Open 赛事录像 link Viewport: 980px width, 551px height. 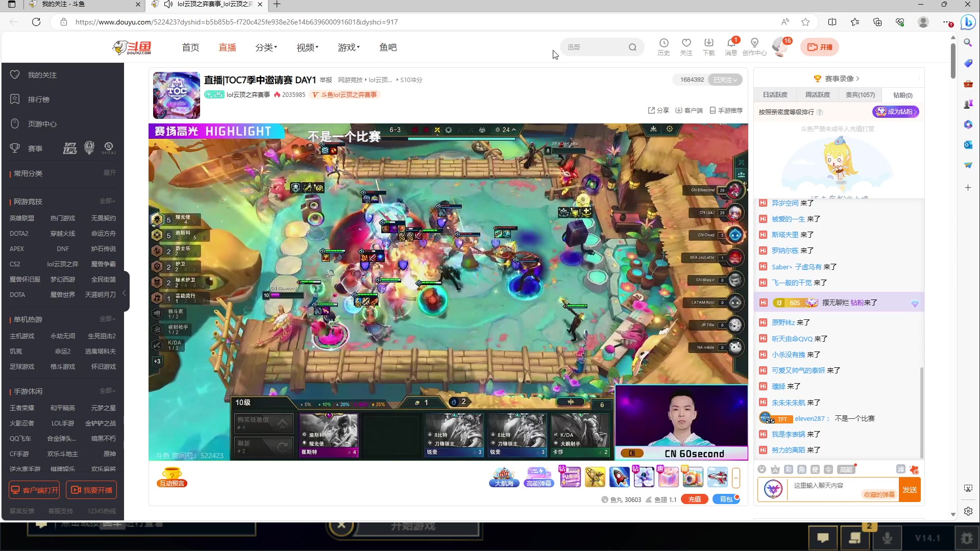[x=837, y=79]
